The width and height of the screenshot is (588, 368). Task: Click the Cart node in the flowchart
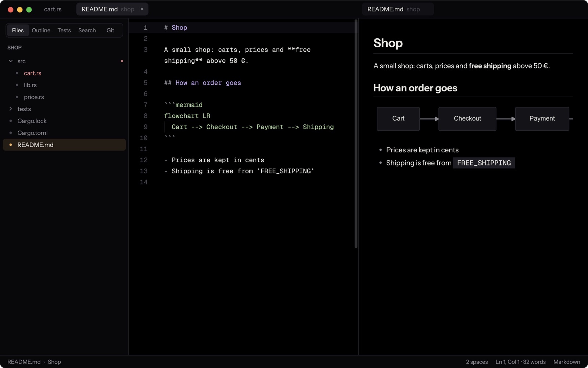tap(398, 118)
